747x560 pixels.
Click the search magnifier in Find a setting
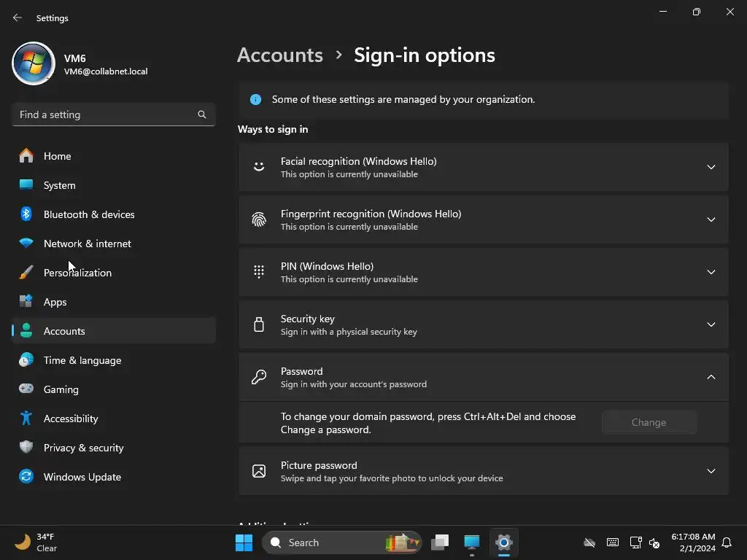point(202,114)
